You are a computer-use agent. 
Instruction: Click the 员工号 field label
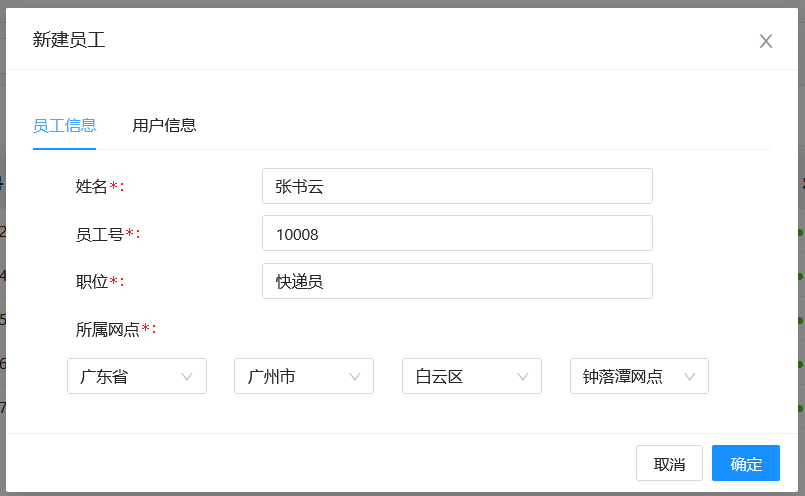pos(108,234)
